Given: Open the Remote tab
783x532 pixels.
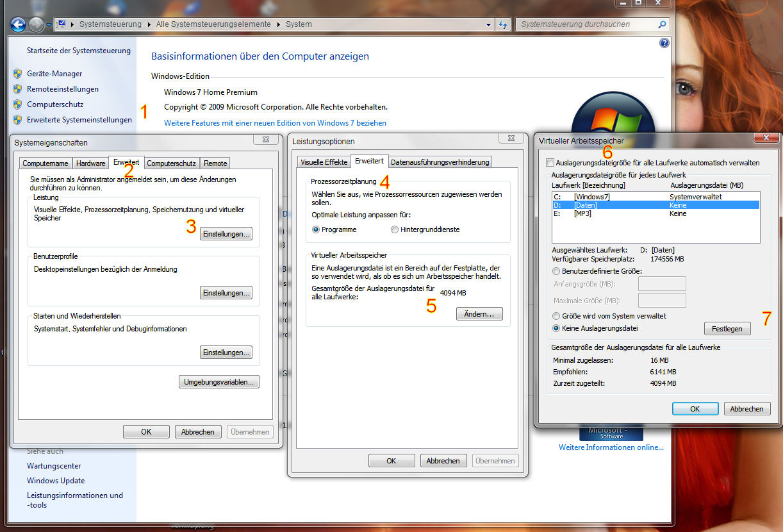Looking at the screenshot, I should click(x=215, y=163).
